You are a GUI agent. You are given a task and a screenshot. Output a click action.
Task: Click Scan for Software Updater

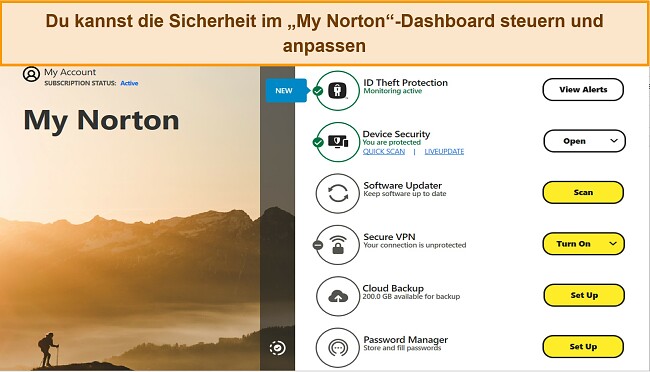(583, 192)
